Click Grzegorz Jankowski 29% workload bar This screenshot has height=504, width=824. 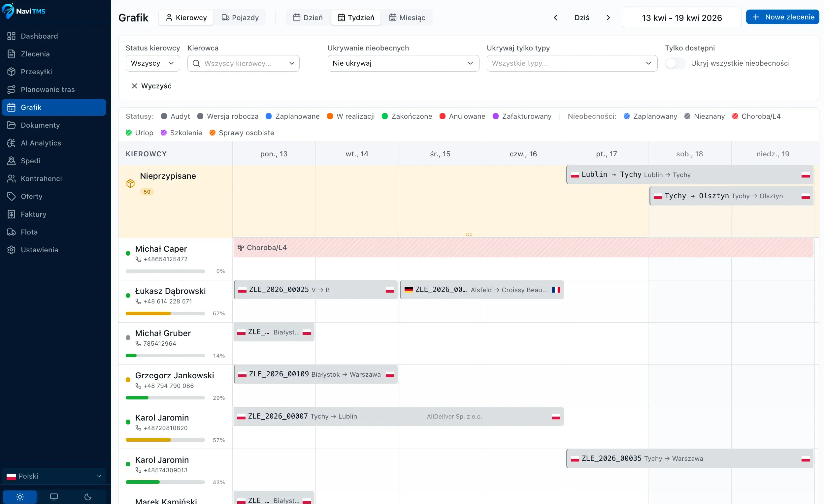165,398
